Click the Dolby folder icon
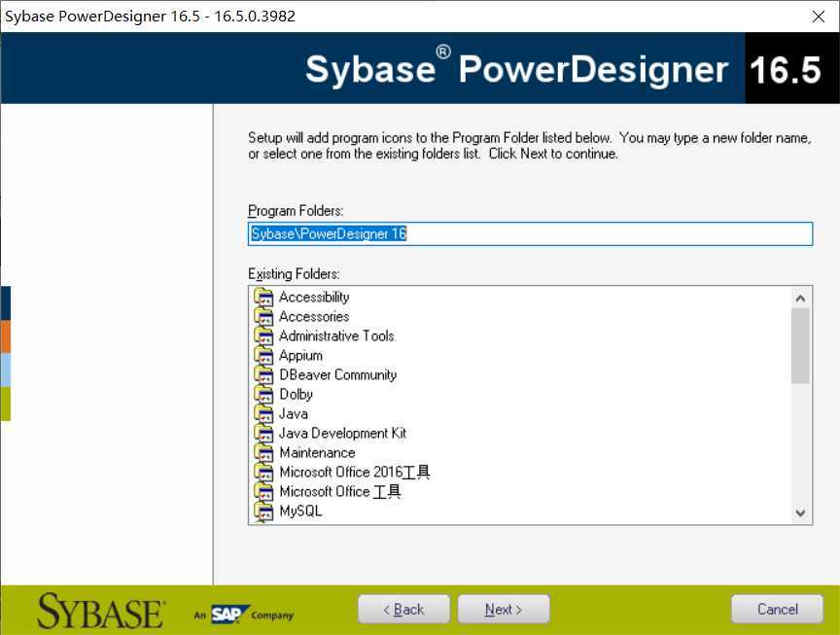Screen dimensions: 840x635 [263, 395]
